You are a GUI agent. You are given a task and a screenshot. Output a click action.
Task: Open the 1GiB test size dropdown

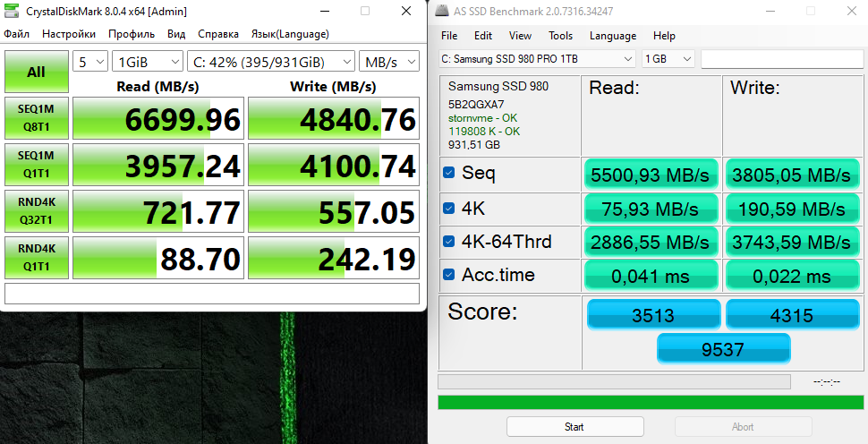[148, 62]
